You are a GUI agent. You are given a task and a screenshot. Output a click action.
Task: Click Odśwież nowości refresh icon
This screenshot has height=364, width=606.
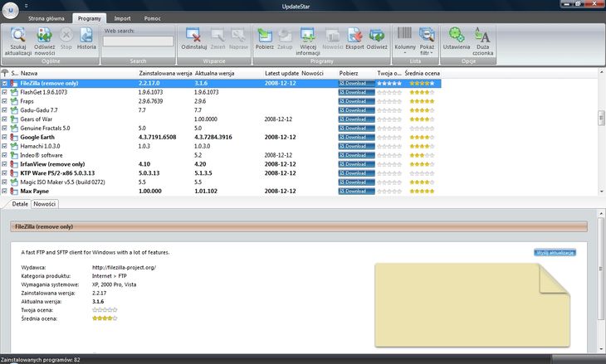(45, 35)
